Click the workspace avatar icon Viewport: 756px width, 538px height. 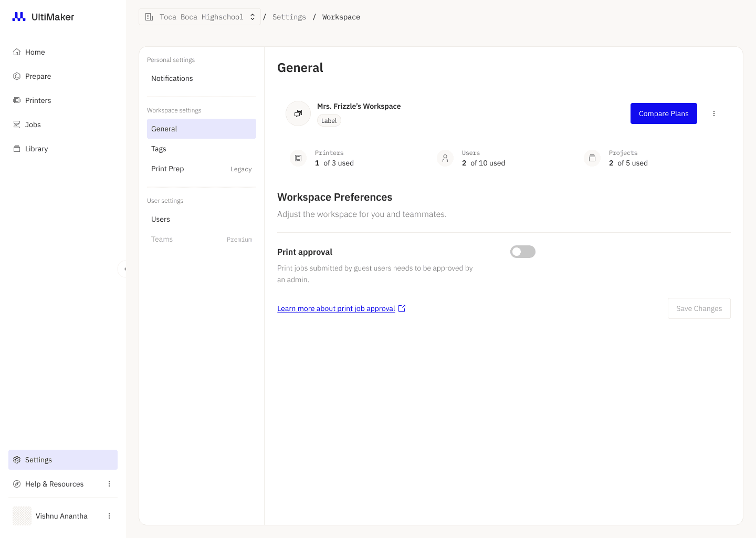(x=298, y=113)
